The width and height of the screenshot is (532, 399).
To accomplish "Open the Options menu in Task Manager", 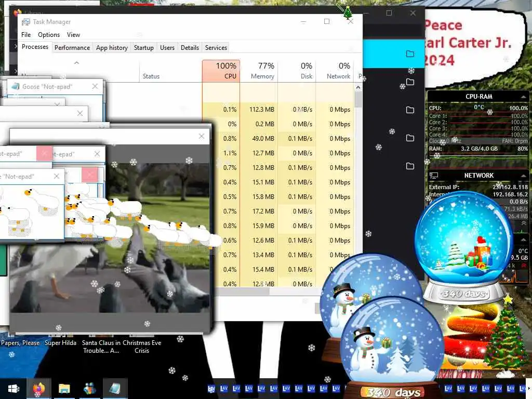I will pyautogui.click(x=48, y=35).
